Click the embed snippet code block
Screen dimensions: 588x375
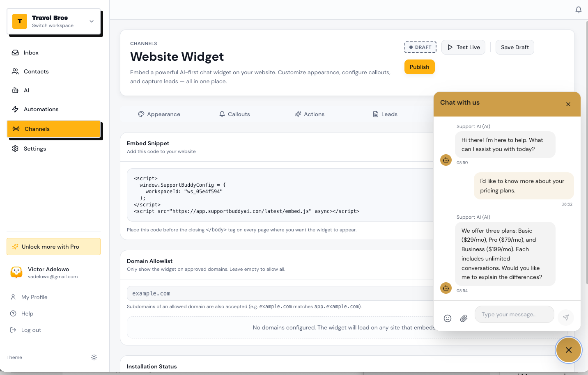tap(281, 195)
